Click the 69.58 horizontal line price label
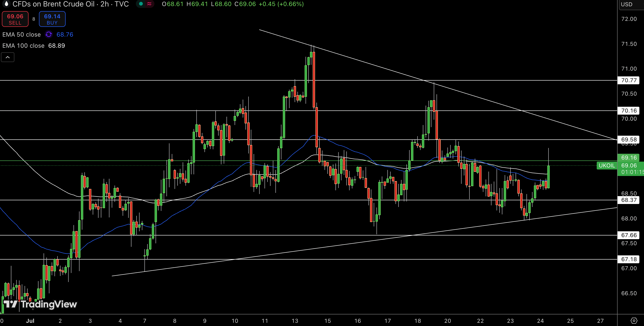Image resolution: width=644 pixels, height=326 pixels. click(x=628, y=140)
